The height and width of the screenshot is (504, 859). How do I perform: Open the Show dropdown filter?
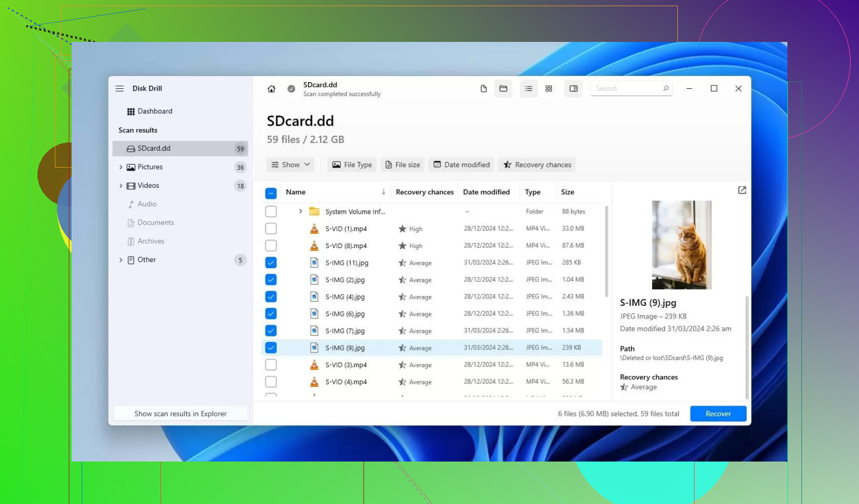[x=290, y=165]
